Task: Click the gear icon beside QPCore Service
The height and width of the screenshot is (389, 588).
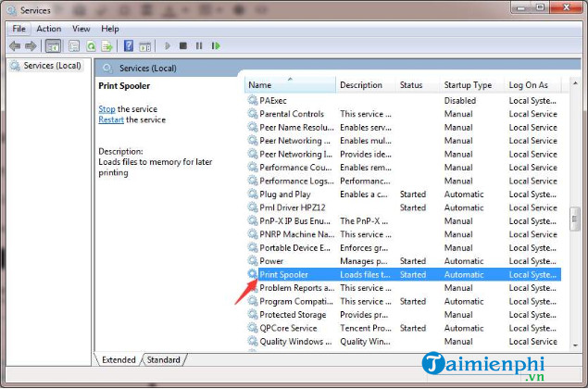Action: [253, 328]
